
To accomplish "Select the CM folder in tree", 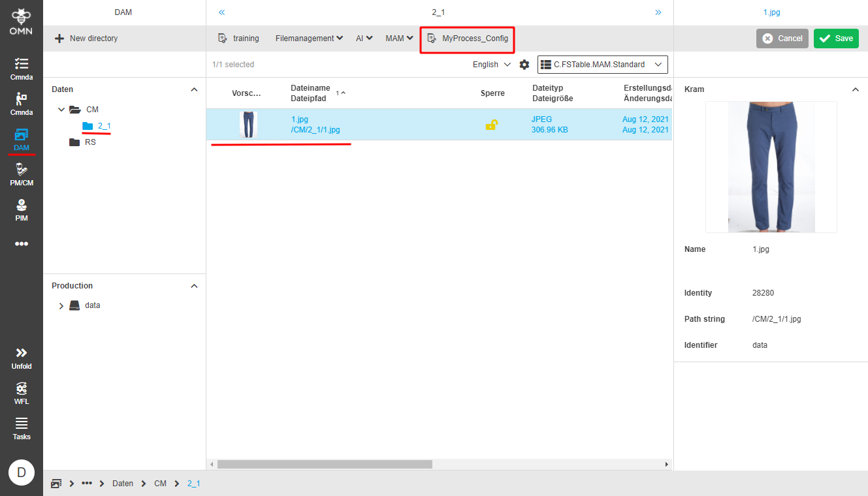I will 92,110.
